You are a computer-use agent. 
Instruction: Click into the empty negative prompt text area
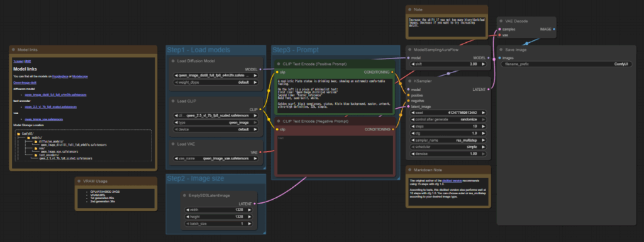335,154
